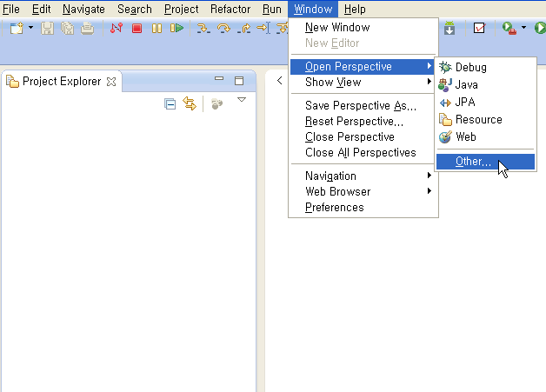
Task: Choose Close All Perspectives
Action: pyautogui.click(x=363, y=152)
